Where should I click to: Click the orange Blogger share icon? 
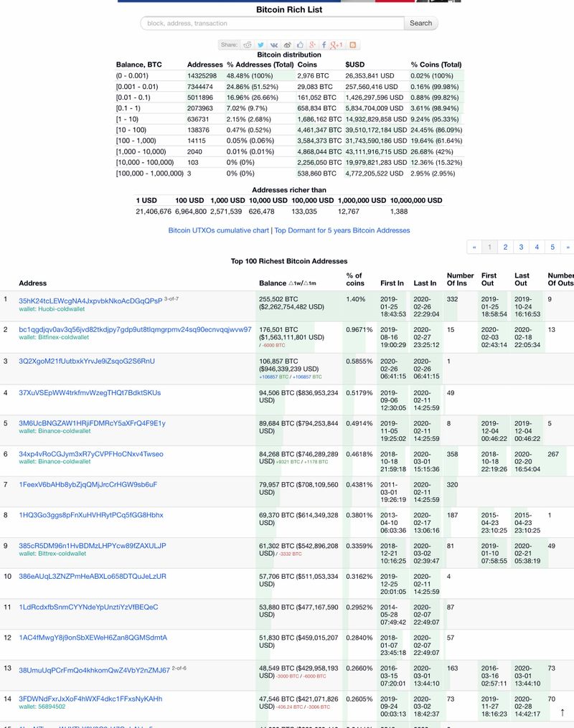click(353, 44)
